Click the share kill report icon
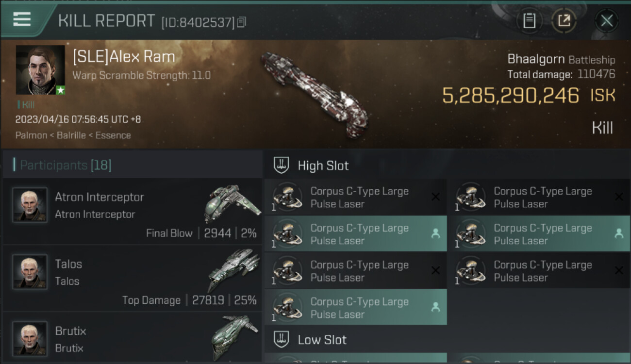Screen dimensions: 631x364 click(x=564, y=21)
